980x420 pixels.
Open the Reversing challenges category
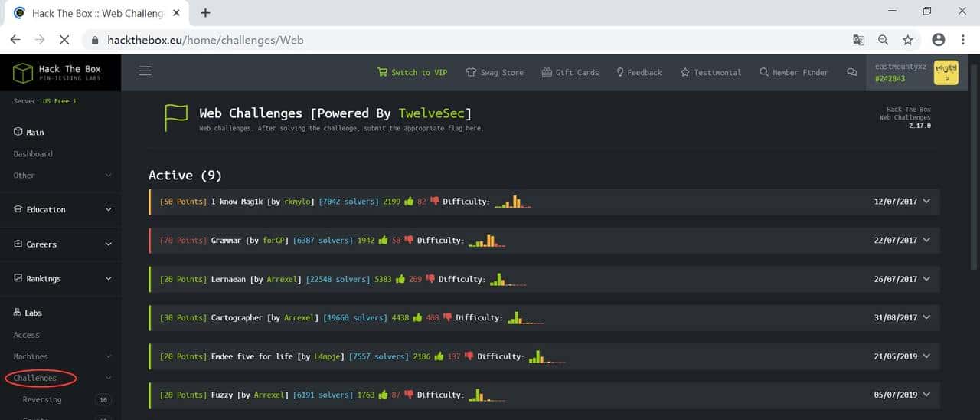point(42,399)
